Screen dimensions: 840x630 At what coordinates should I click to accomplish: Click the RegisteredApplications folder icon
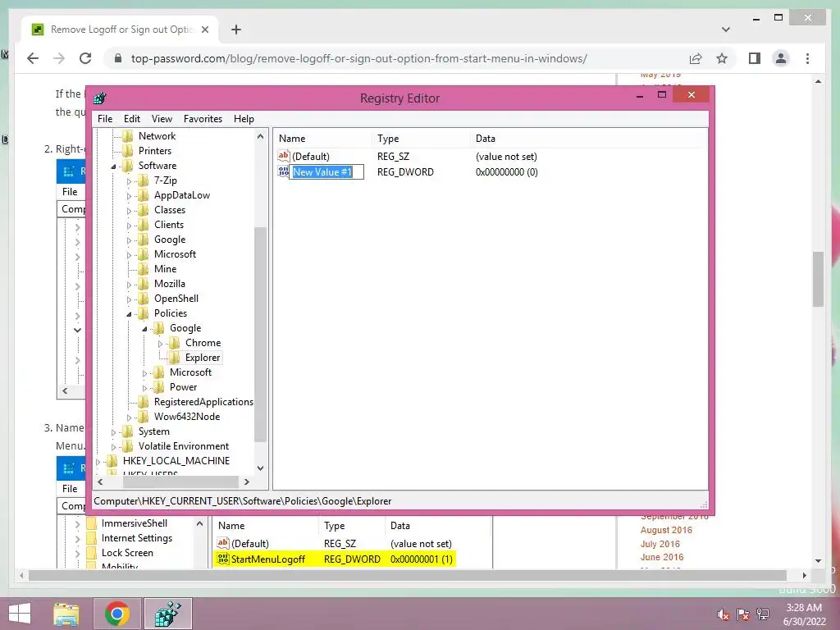(144, 402)
